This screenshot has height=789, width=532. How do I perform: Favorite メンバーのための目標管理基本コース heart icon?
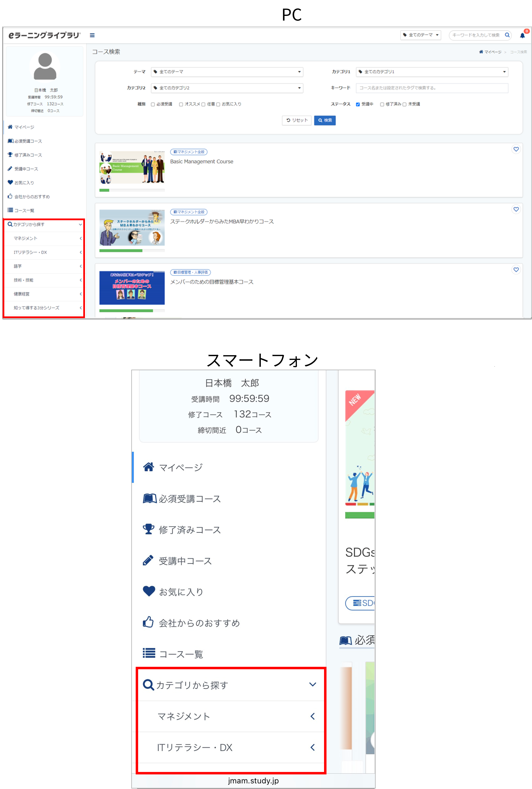click(516, 270)
